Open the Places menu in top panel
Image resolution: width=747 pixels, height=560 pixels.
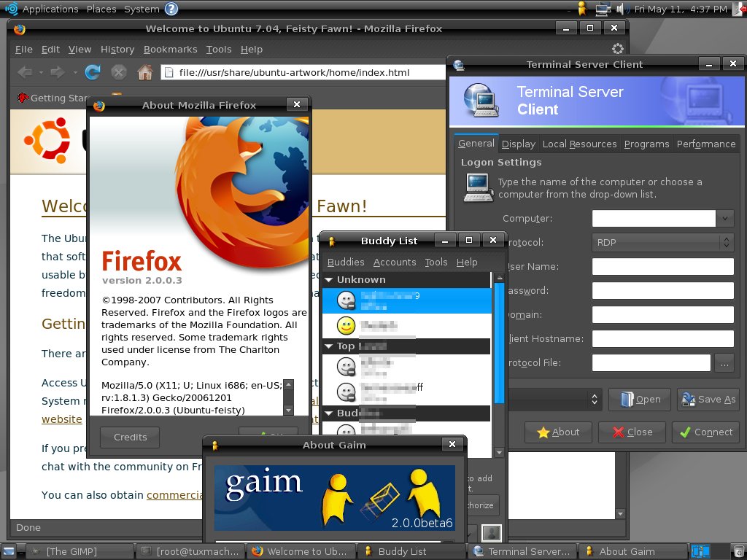click(x=101, y=9)
